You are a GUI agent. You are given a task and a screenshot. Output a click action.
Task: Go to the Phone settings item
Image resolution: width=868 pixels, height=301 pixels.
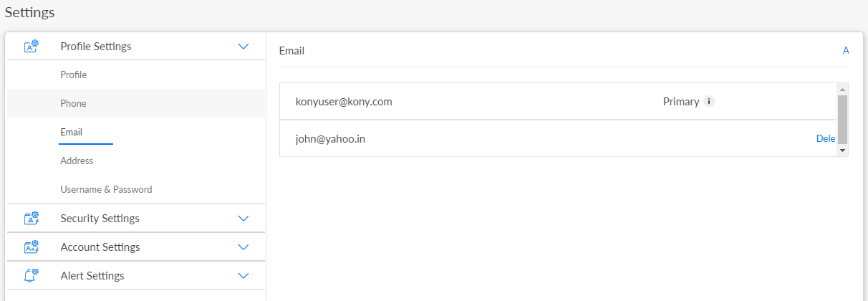pyautogui.click(x=74, y=104)
